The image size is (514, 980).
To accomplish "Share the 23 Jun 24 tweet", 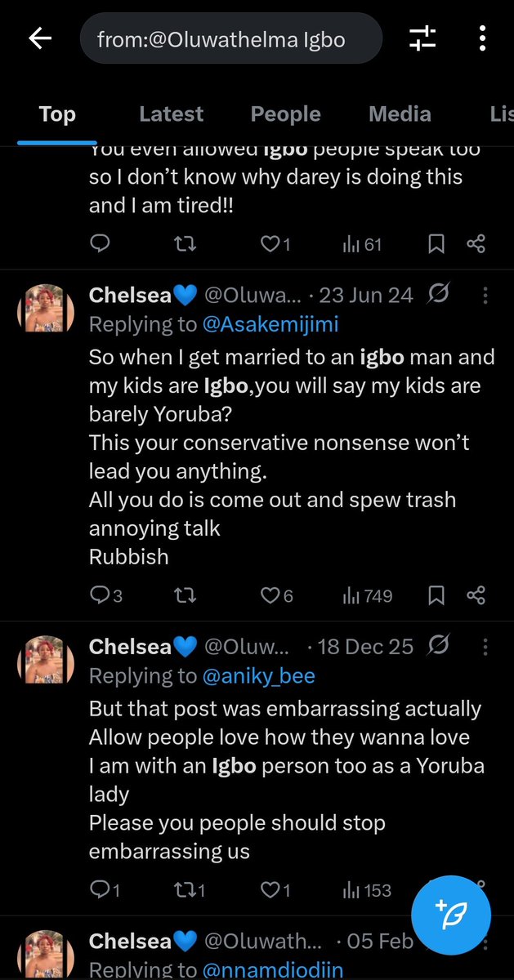I will 476,596.
